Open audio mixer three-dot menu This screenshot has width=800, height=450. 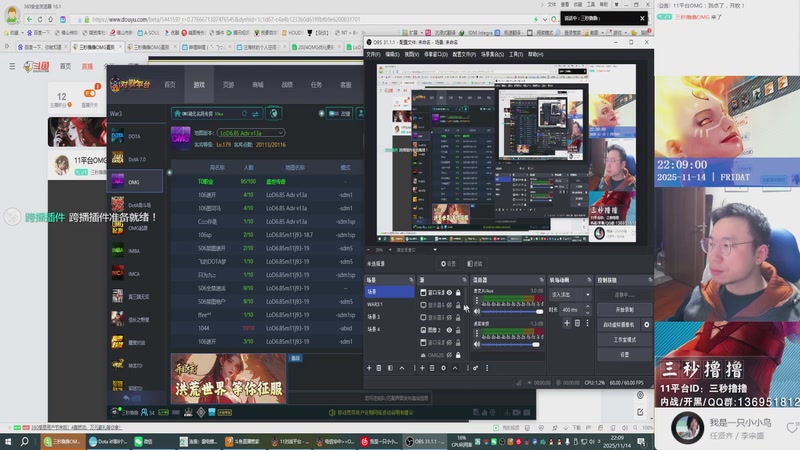click(487, 368)
